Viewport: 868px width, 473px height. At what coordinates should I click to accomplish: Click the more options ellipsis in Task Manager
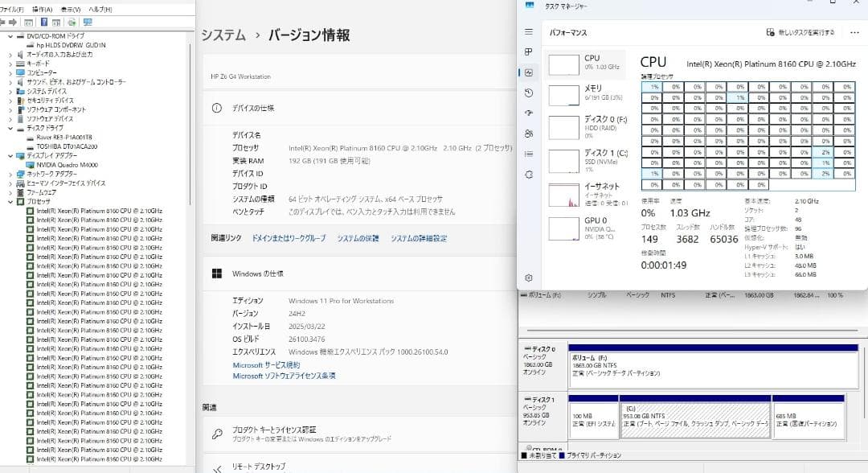tap(854, 30)
